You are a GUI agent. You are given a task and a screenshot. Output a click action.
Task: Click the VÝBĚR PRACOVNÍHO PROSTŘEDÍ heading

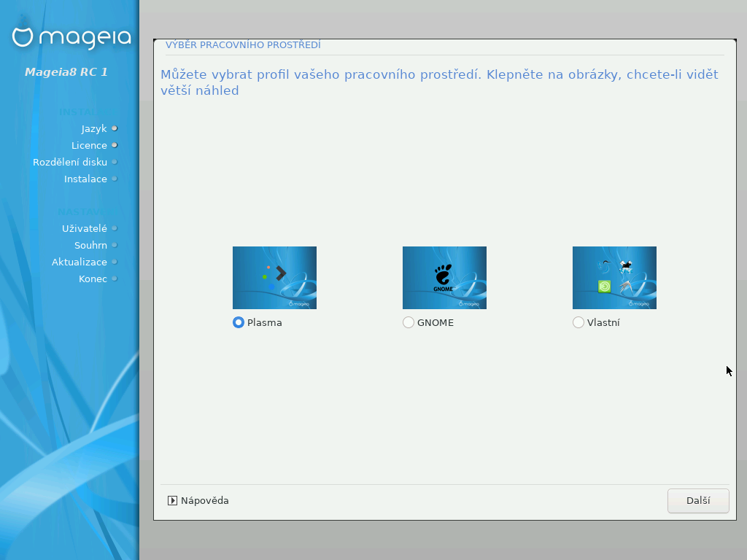[243, 44]
